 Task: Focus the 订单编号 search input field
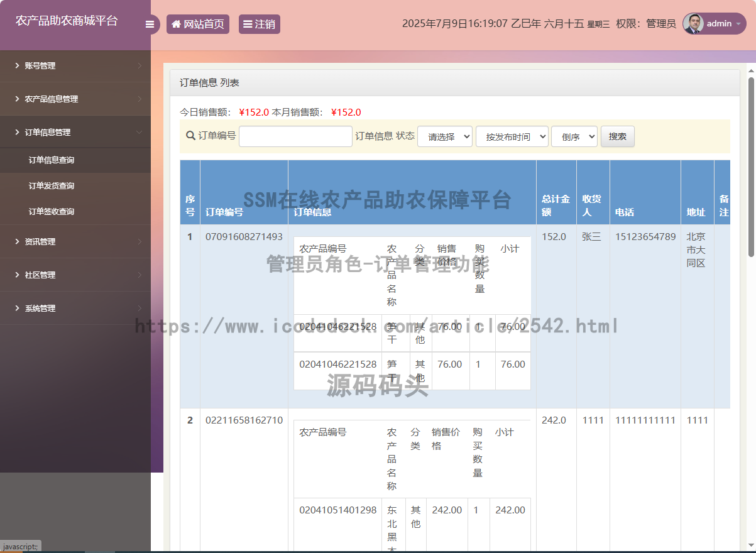[295, 136]
